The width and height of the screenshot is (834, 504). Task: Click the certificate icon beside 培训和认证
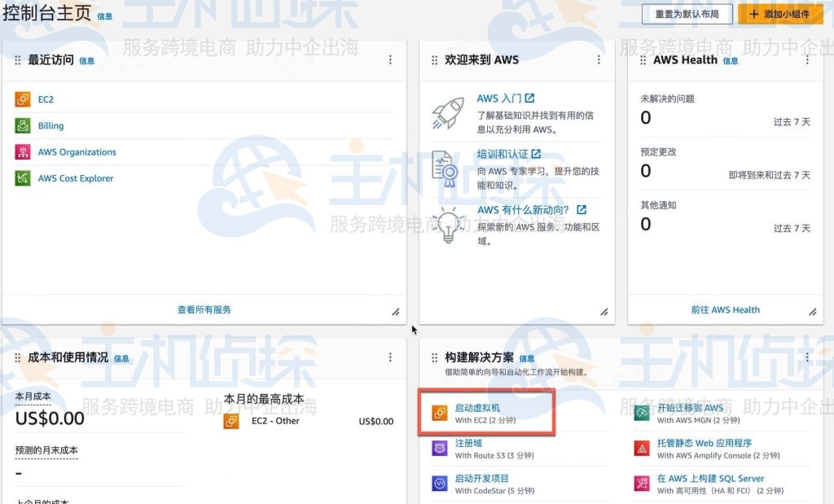click(x=447, y=169)
